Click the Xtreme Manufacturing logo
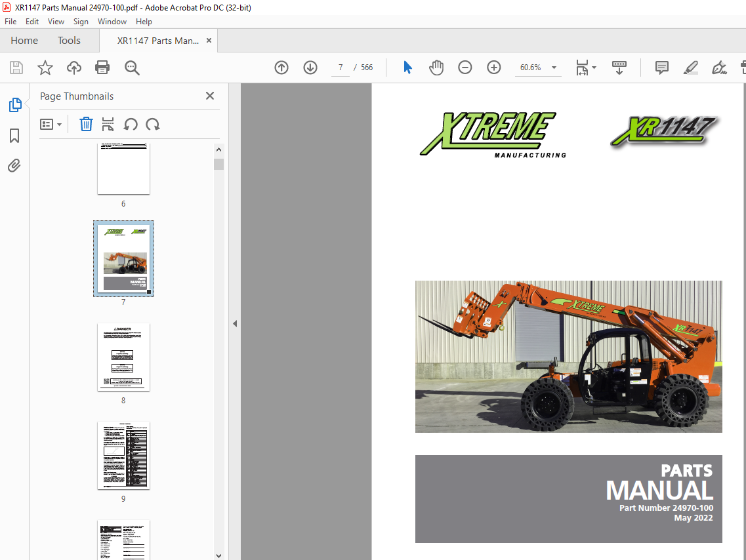The height and width of the screenshot is (560, 746). point(493,135)
